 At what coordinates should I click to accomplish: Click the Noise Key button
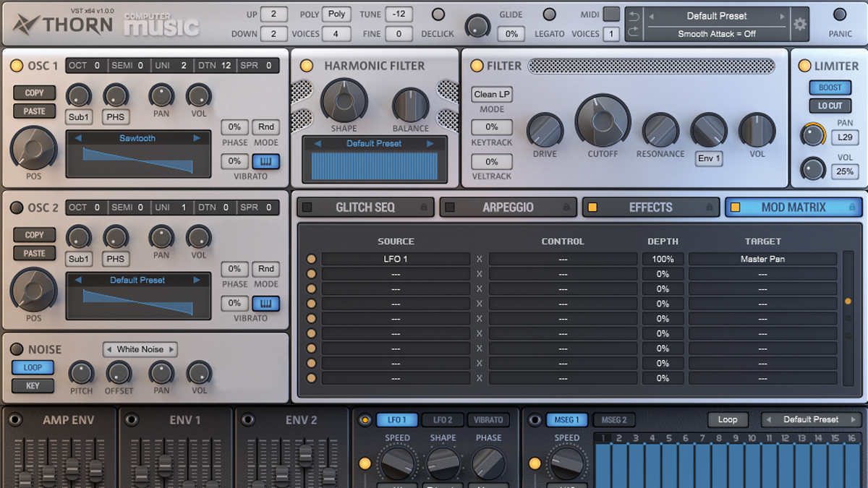pos(33,385)
